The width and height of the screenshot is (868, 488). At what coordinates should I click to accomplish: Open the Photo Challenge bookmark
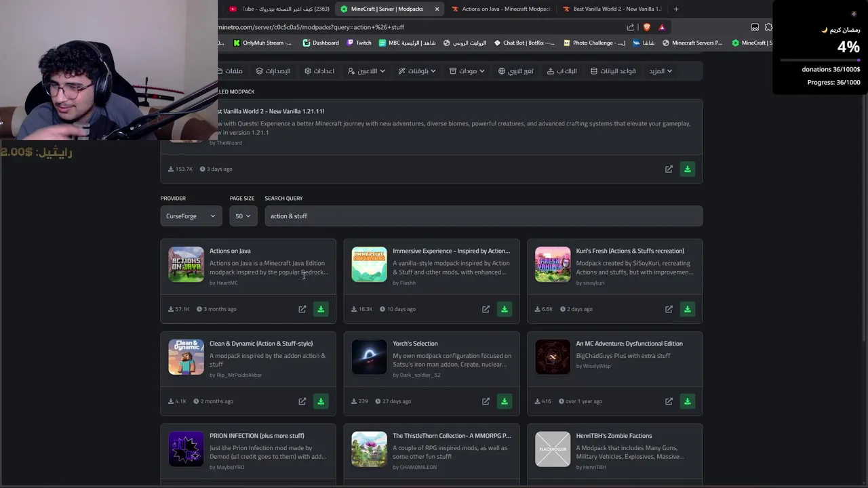tap(594, 43)
